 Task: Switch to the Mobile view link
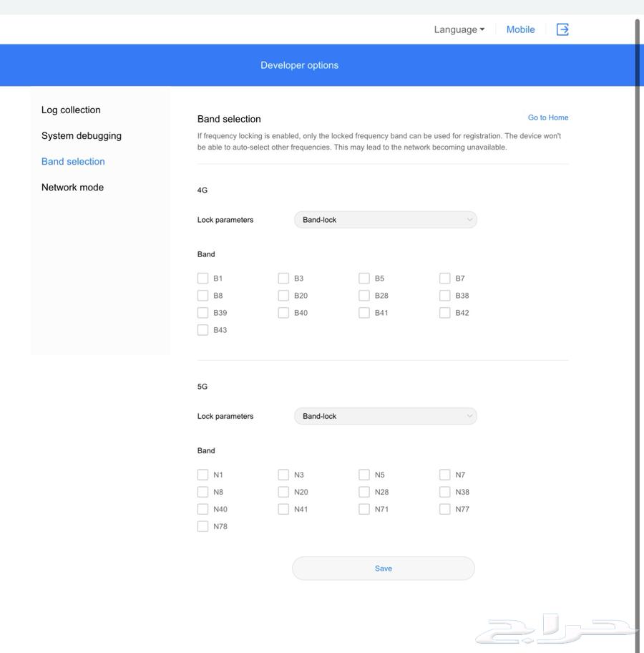point(520,29)
